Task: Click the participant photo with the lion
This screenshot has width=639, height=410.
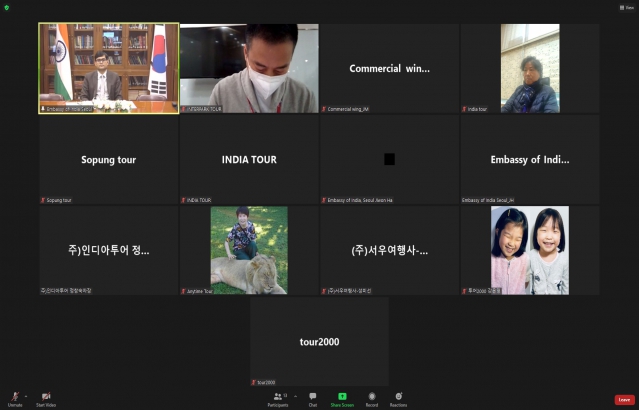Action: click(x=249, y=250)
